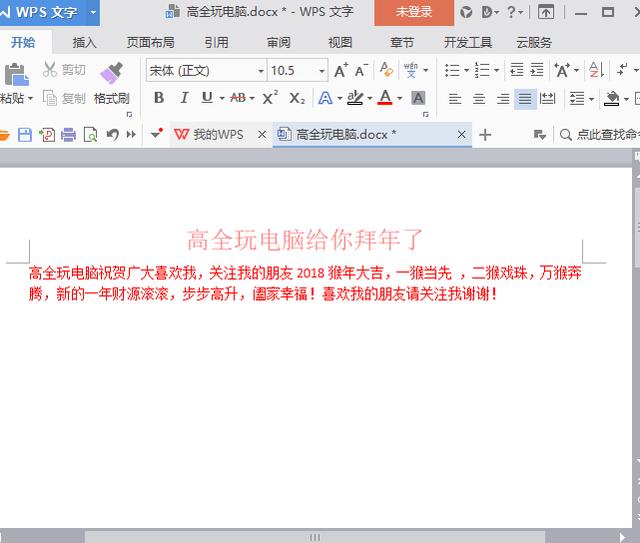Center align text
Image resolution: width=640 pixels, height=543 pixels.
[479, 98]
